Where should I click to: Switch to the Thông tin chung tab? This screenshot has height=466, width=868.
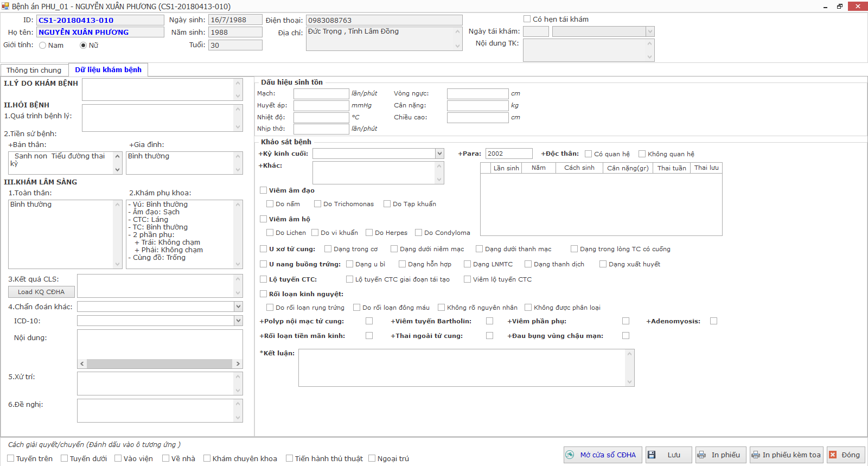coord(34,70)
